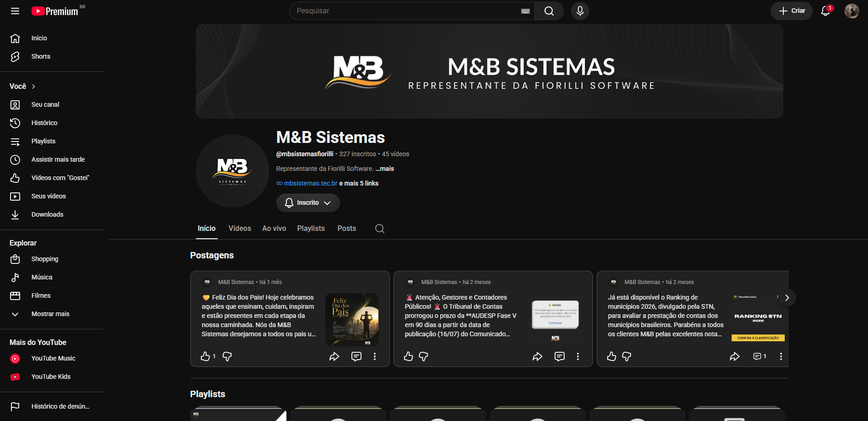The height and width of the screenshot is (421, 868).
Task: Search within the channel
Action: click(x=380, y=229)
